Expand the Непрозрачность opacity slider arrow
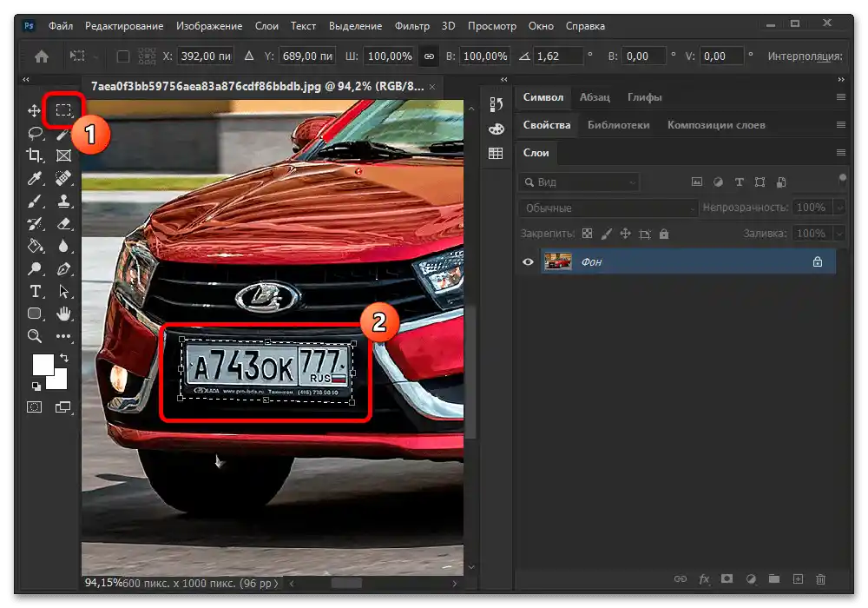868x608 pixels. 839,208
